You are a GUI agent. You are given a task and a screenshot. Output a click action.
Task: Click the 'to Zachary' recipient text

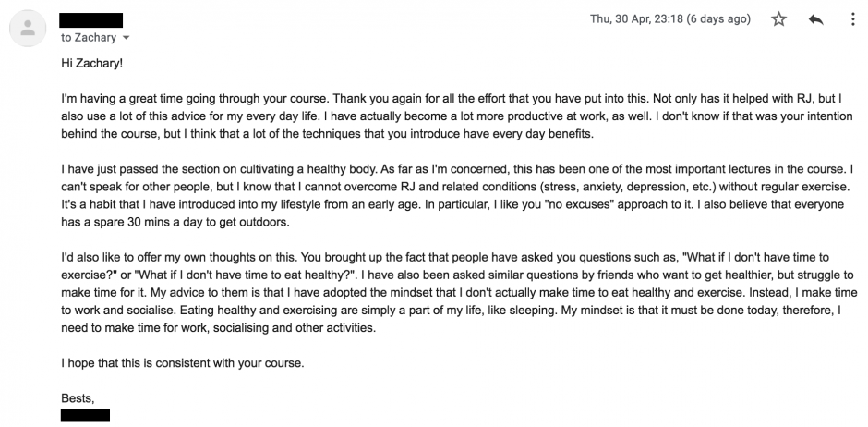point(89,38)
